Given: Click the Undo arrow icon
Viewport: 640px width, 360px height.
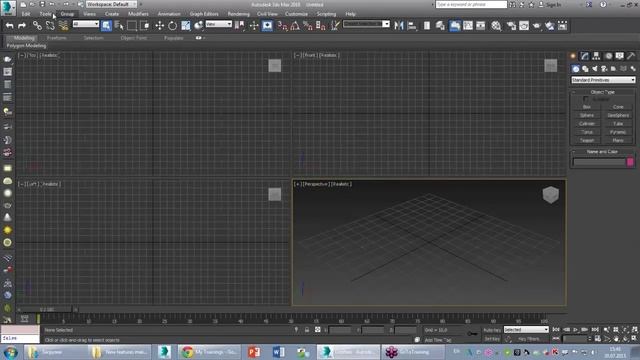Looking at the screenshot, I should coord(9,26).
